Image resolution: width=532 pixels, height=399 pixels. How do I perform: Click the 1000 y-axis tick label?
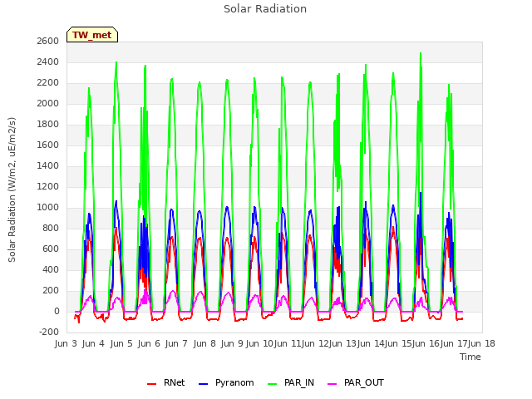click(48, 207)
